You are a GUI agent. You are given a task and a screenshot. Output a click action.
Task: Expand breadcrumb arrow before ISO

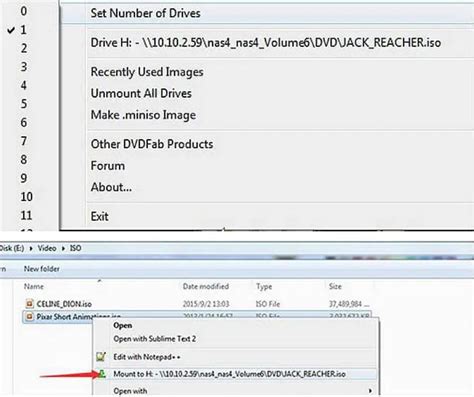tap(63, 249)
